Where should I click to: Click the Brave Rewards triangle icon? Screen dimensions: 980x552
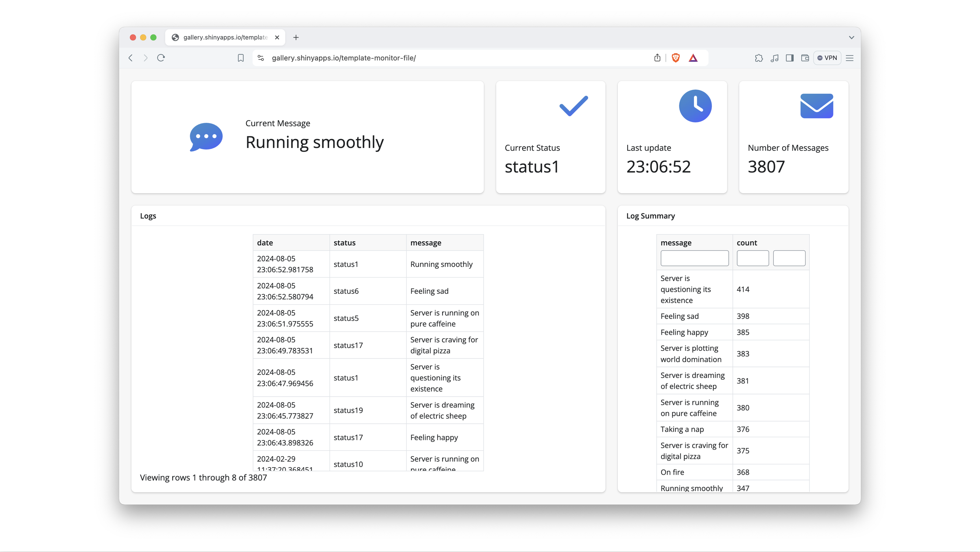[x=693, y=58]
